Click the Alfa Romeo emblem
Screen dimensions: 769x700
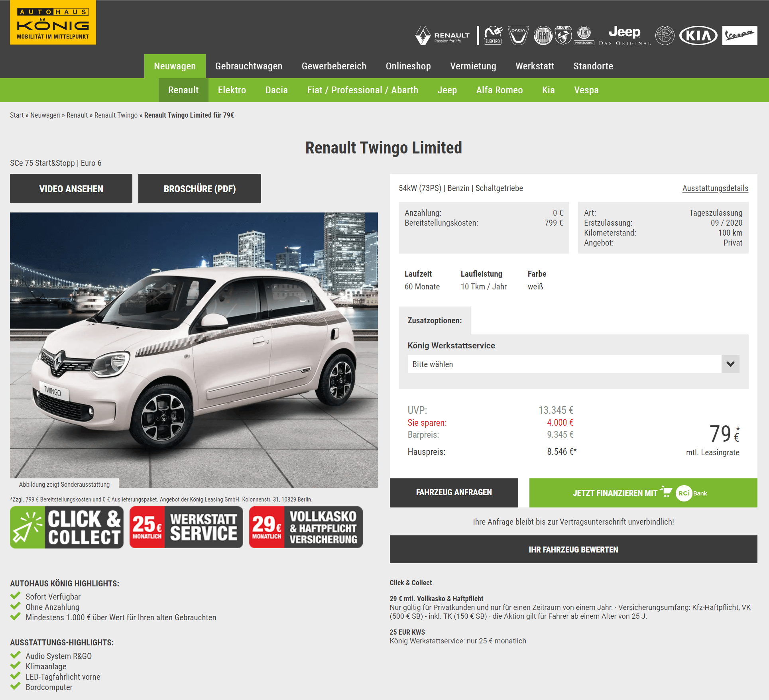[665, 35]
